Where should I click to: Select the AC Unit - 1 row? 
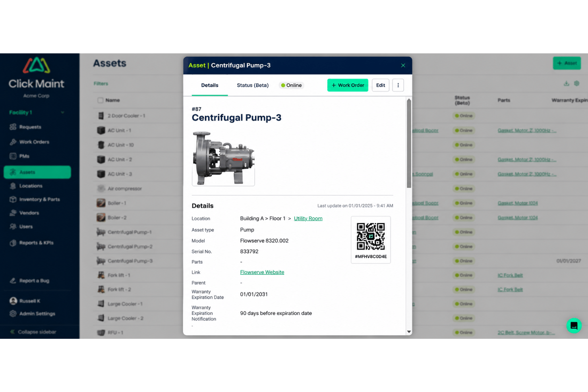[119, 131]
